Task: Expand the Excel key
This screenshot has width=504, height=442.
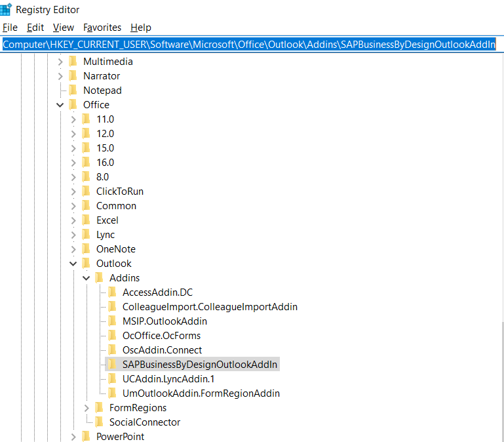Action: pos(73,220)
